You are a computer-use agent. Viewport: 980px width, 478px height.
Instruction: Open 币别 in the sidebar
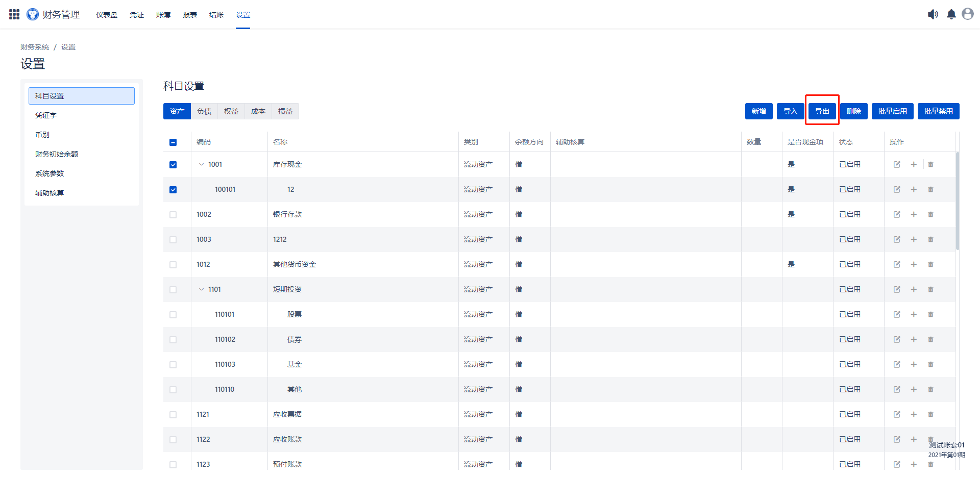tap(82, 135)
